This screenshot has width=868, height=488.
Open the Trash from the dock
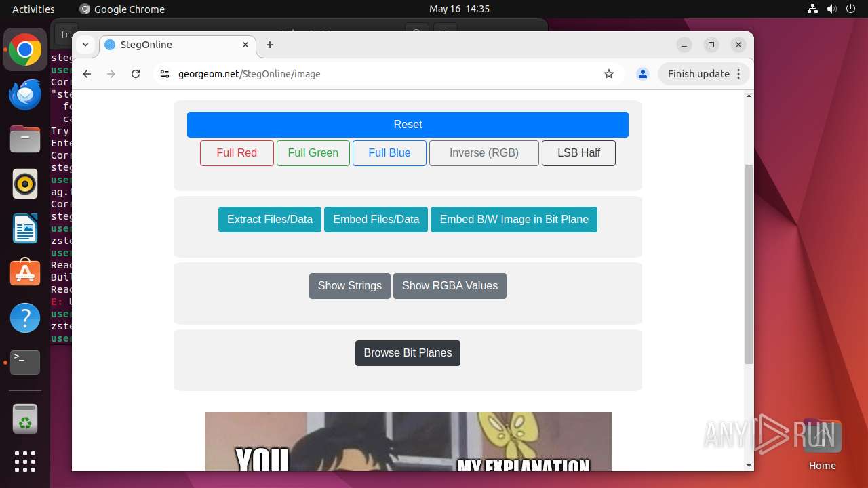click(25, 418)
